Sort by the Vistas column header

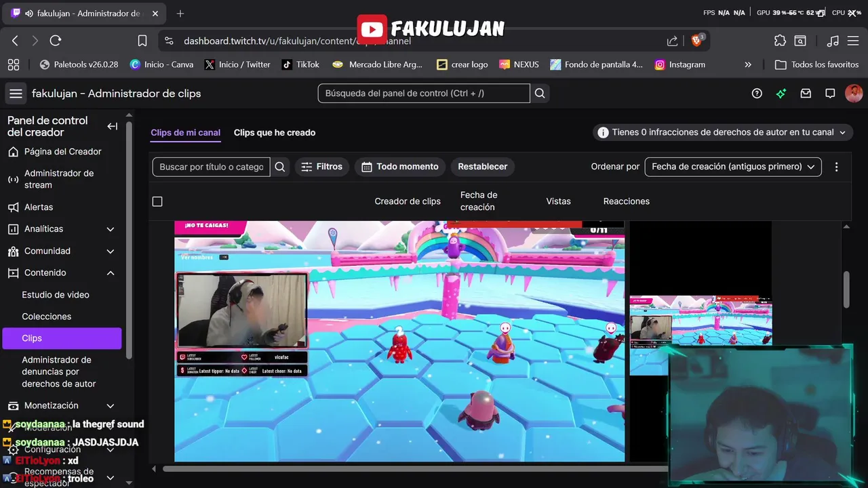point(558,201)
